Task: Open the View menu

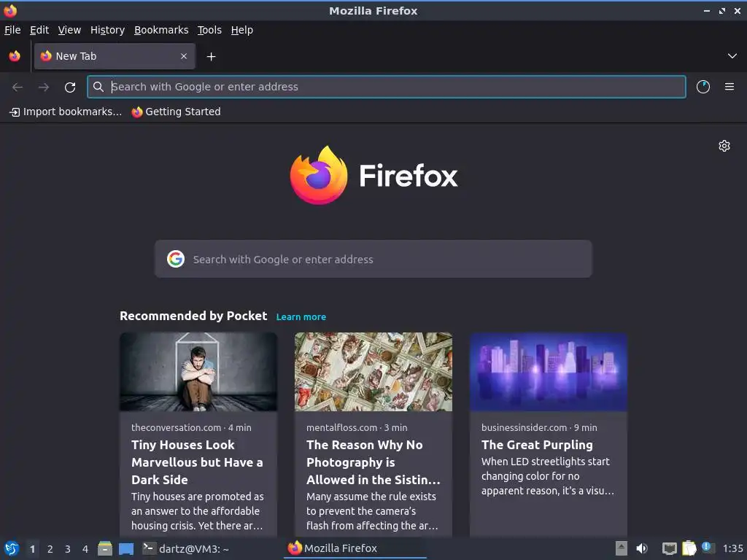Action: 69,30
